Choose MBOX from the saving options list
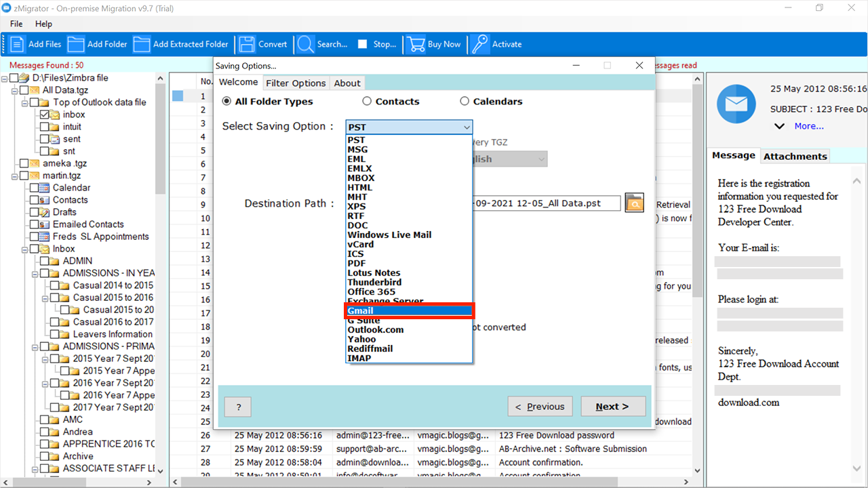Screen dimensions: 868x488 click(409, 178)
